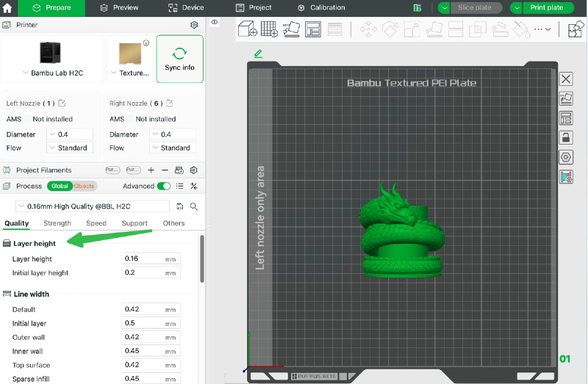Click the Arrange all objects icon

[313, 29]
